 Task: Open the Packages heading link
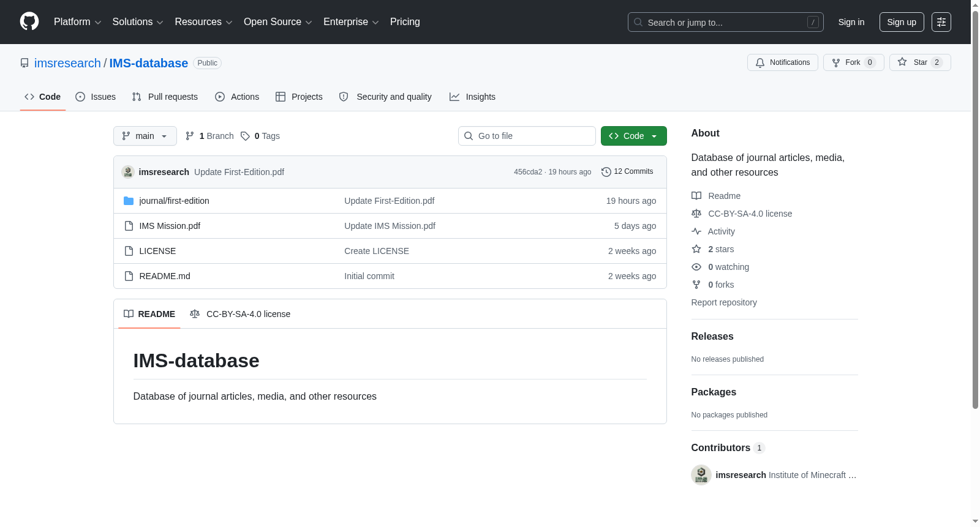(714, 392)
